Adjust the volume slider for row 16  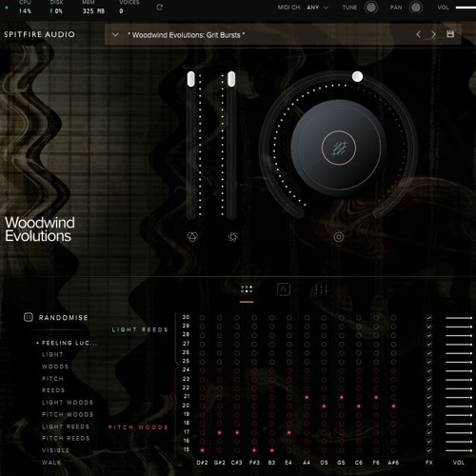point(459,442)
